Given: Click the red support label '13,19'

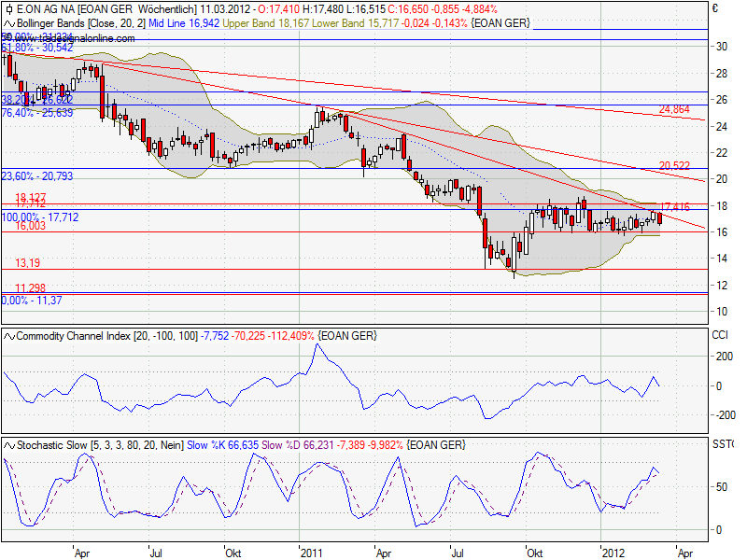Looking at the screenshot, I should 28,263.
